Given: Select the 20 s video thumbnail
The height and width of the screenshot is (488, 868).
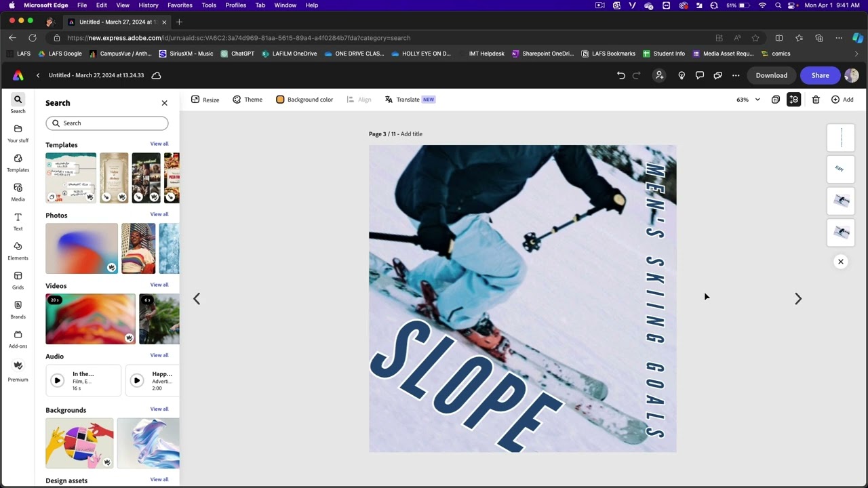Looking at the screenshot, I should (90, 319).
